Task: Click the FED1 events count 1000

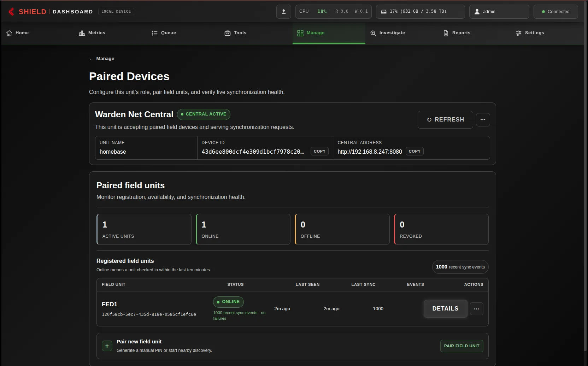Action: [x=378, y=309]
